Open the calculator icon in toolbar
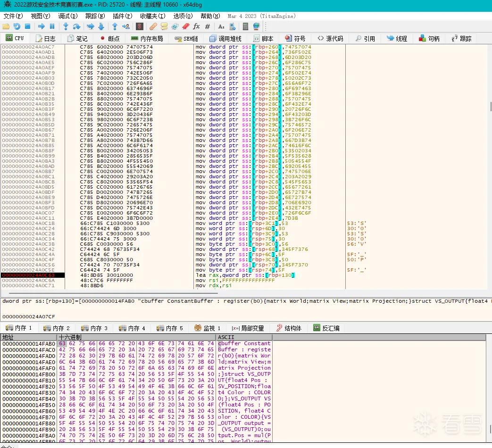The height and width of the screenshot is (448, 492). click(246, 26)
